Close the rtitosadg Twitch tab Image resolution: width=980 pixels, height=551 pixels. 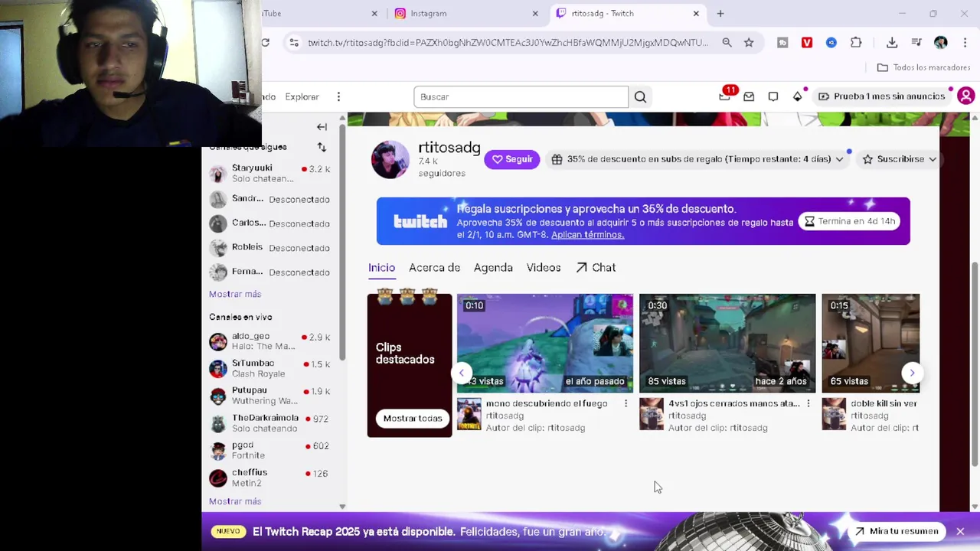point(696,14)
